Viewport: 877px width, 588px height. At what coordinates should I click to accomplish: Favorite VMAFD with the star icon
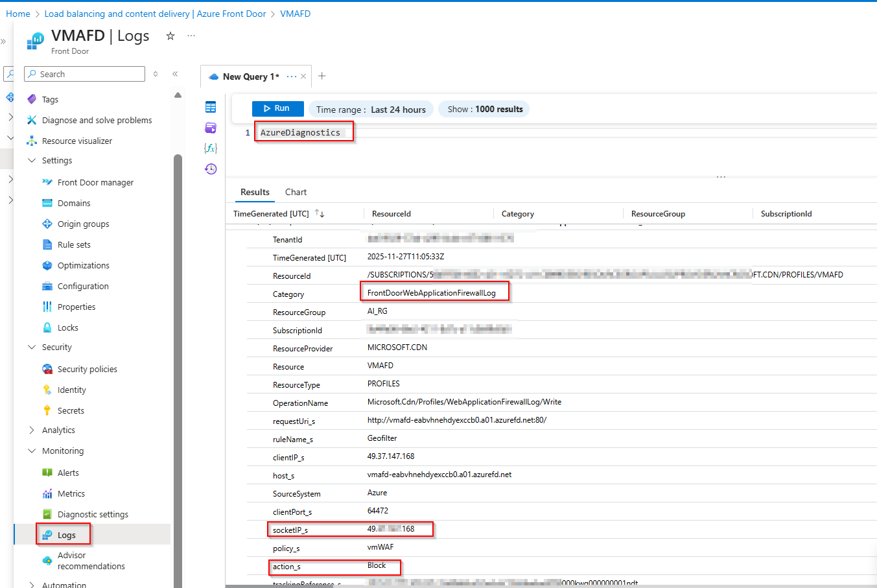click(170, 36)
